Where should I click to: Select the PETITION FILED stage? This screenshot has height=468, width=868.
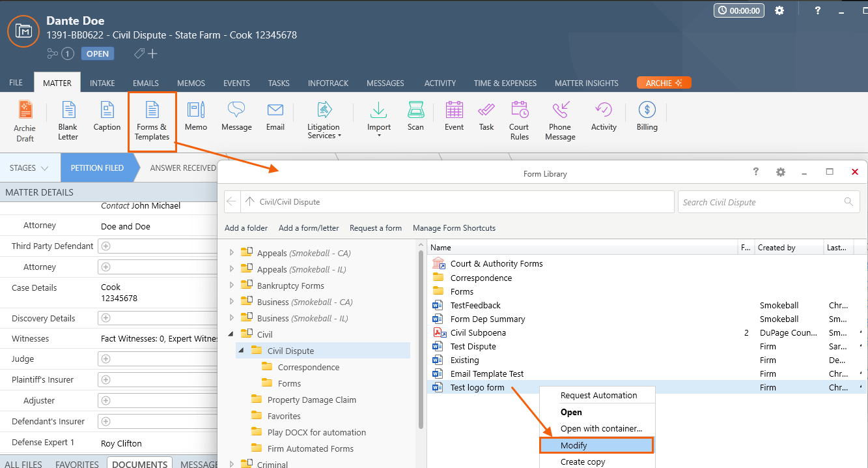point(97,168)
